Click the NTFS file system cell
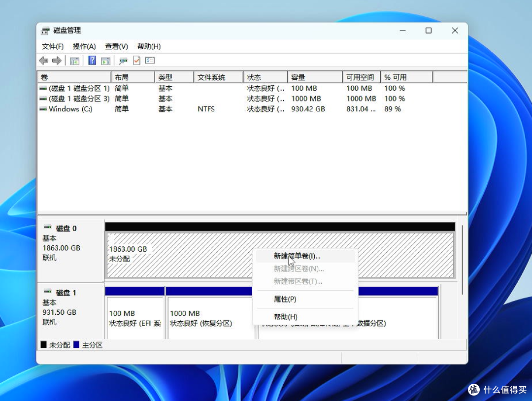This screenshot has width=532, height=401. 206,109
